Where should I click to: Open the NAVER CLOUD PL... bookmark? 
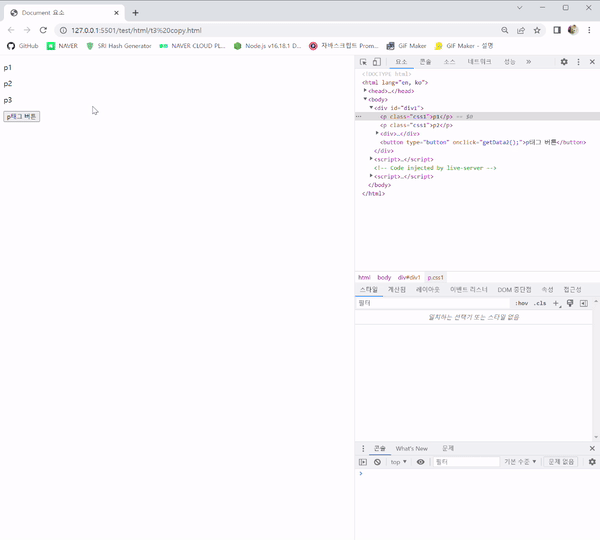pyautogui.click(x=192, y=46)
